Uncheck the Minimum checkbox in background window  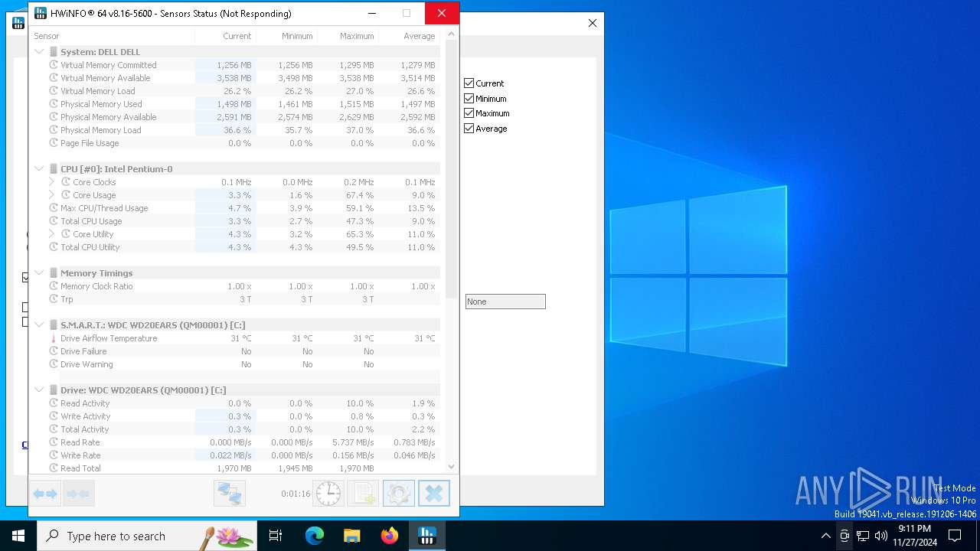[x=469, y=99]
